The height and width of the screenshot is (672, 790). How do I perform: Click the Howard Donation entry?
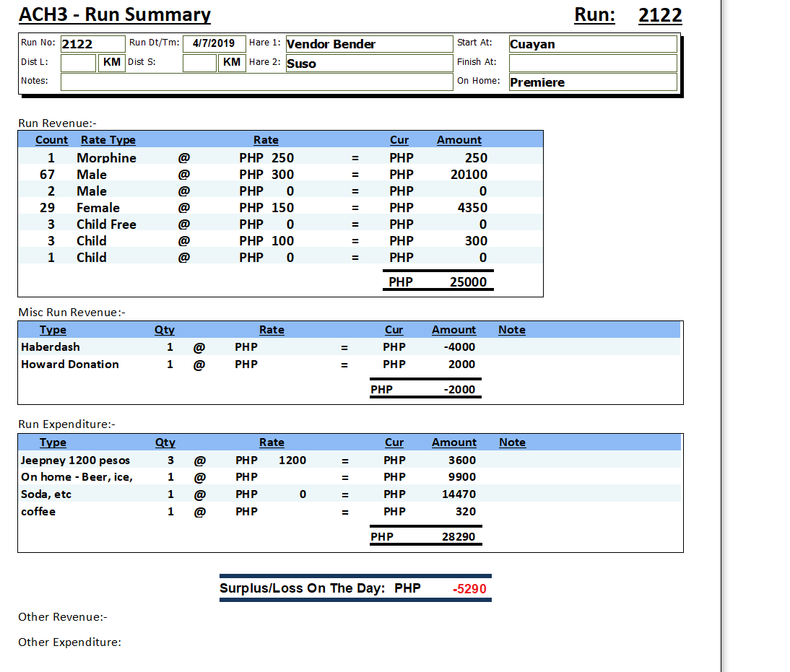69,365
